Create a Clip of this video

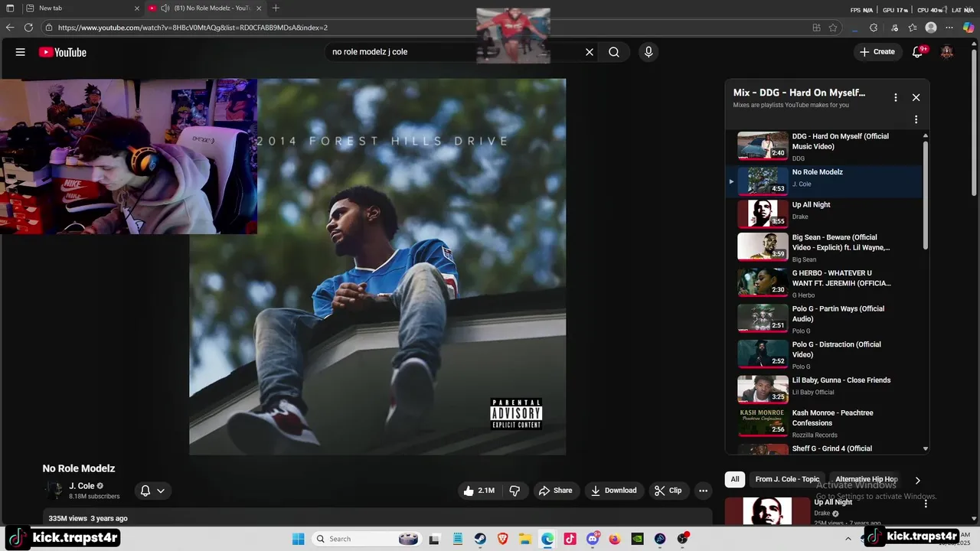(x=668, y=491)
